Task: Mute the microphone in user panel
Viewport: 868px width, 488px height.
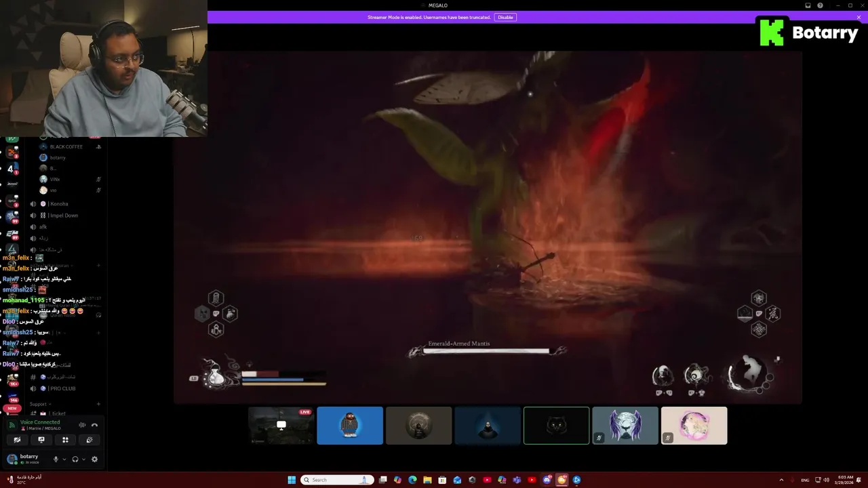Action: click(56, 459)
